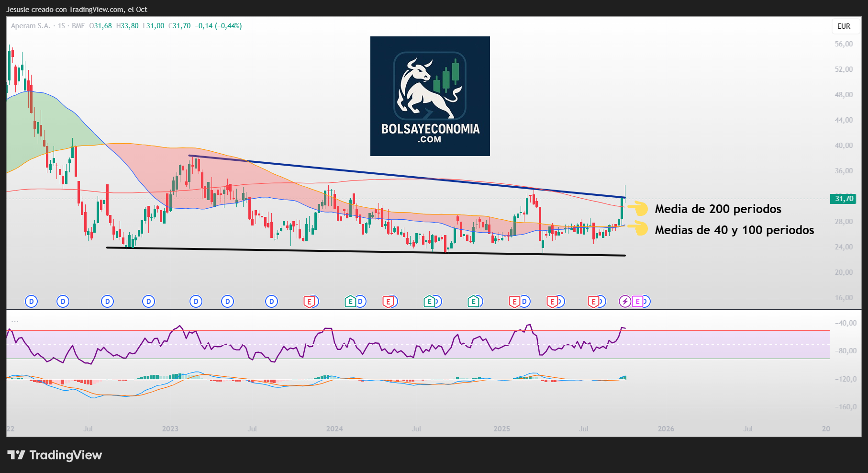This screenshot has width=868, height=473.
Task: Click the purple lightning bolt event marker
Action: click(625, 301)
